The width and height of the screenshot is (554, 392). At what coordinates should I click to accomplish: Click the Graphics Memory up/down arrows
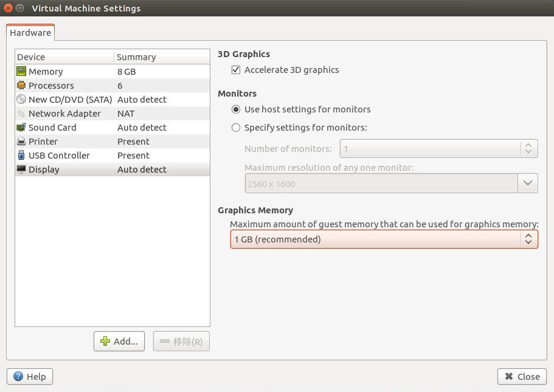pos(528,239)
